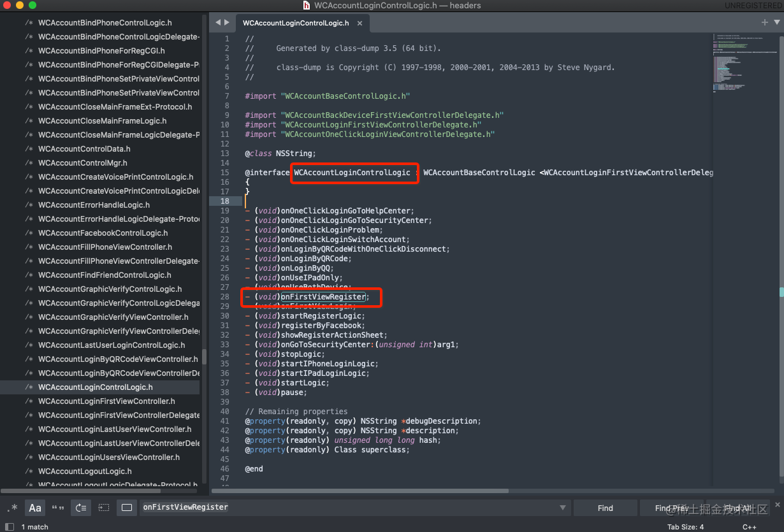Viewport: 784px width, 532px height.
Task: Click the Find Prev button
Action: pos(671,508)
